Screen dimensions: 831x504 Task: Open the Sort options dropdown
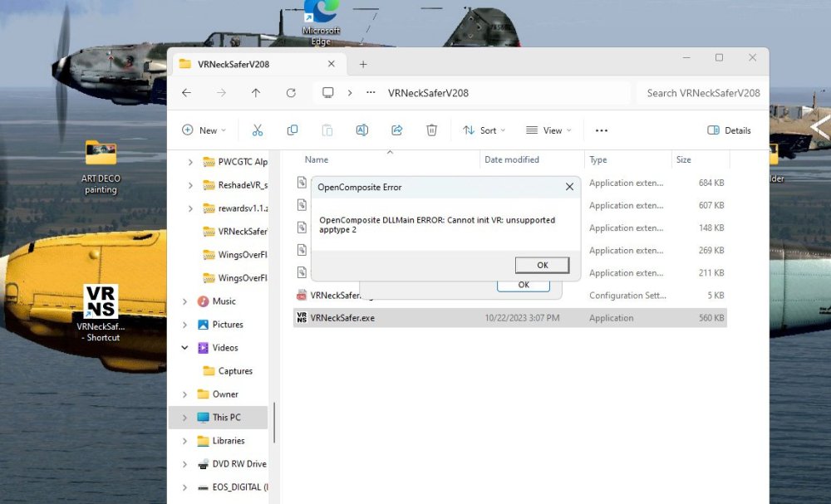[484, 130]
